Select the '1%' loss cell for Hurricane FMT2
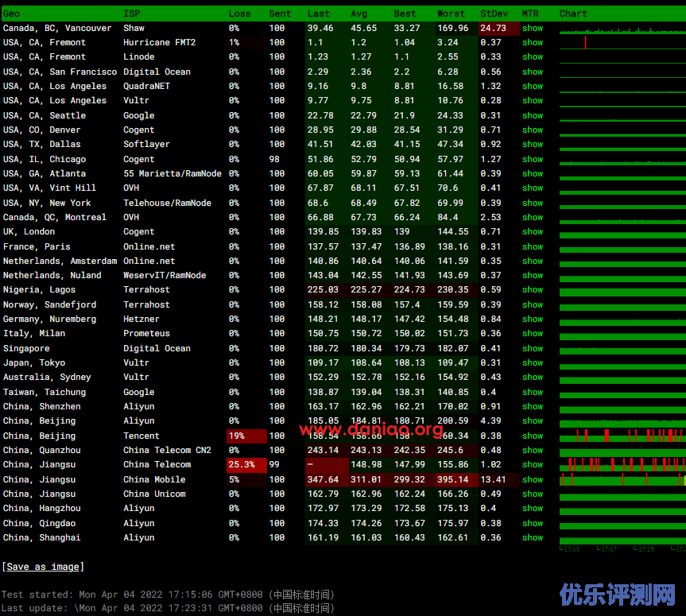This screenshot has height=616, width=686. coord(246,42)
